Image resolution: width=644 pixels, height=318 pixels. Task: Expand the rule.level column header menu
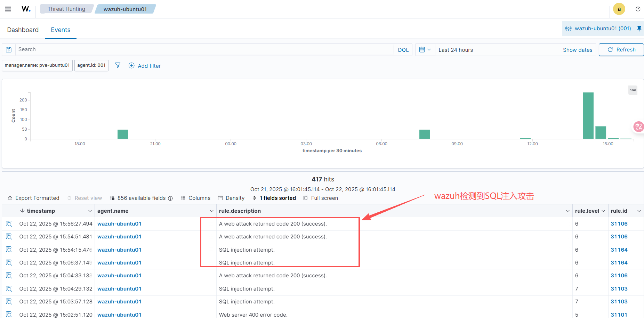(603, 211)
